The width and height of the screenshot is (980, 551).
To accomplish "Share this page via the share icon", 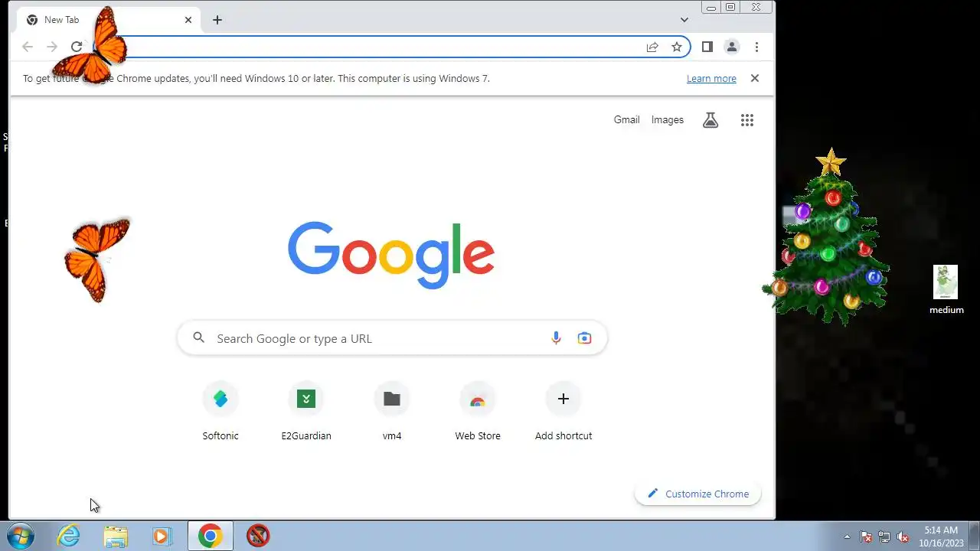I will tap(652, 47).
